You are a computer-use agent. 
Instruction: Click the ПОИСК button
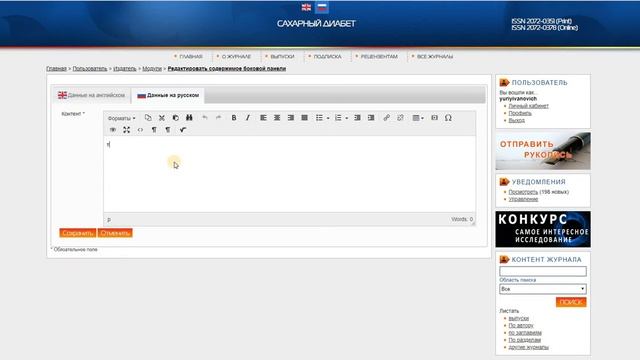pyautogui.click(x=571, y=302)
